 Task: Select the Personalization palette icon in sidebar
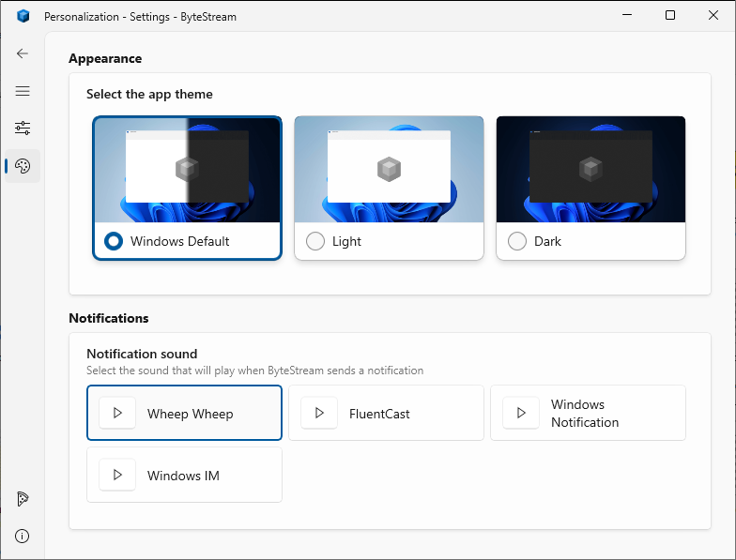[x=23, y=166]
